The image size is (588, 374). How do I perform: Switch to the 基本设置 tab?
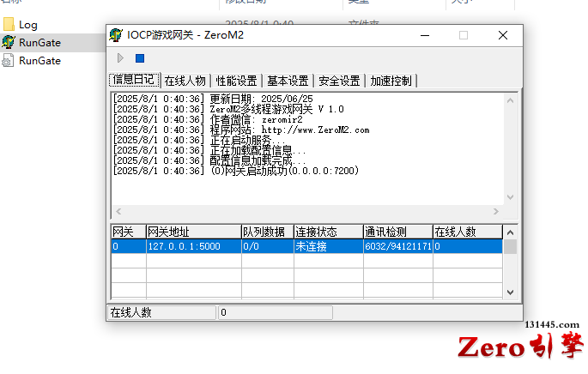(288, 81)
